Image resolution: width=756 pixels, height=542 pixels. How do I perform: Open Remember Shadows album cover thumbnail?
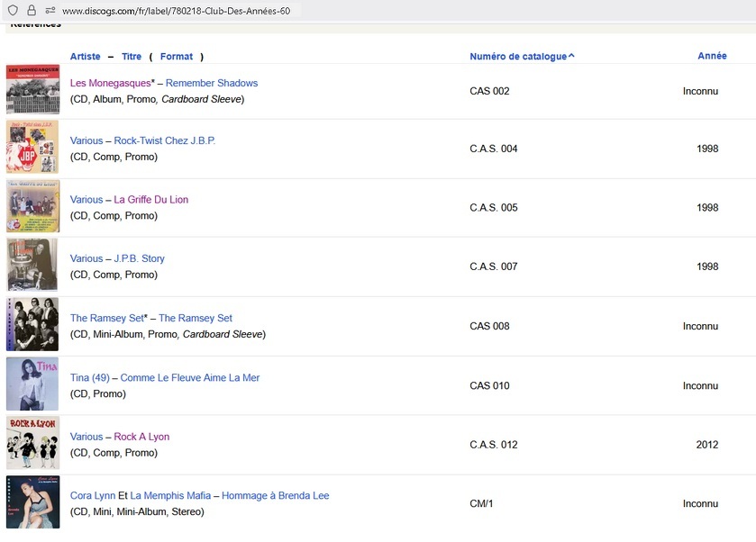(x=32, y=90)
